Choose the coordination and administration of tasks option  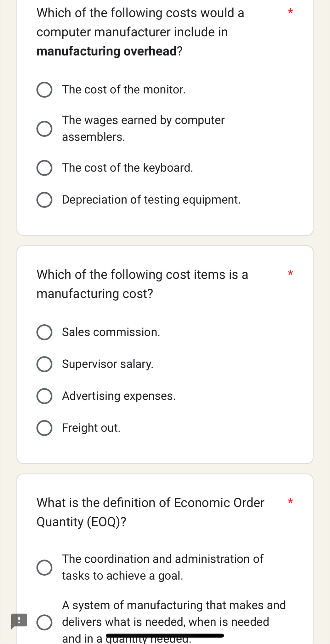point(44,567)
